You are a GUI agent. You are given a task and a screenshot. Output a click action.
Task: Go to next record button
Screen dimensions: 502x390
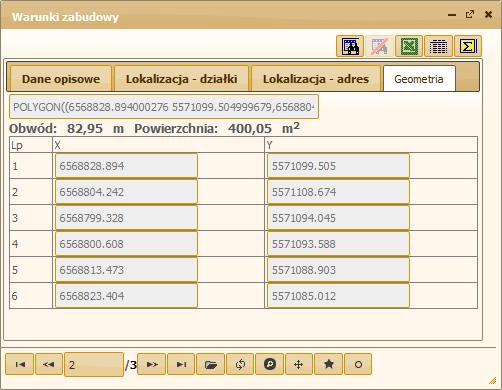(x=152, y=364)
